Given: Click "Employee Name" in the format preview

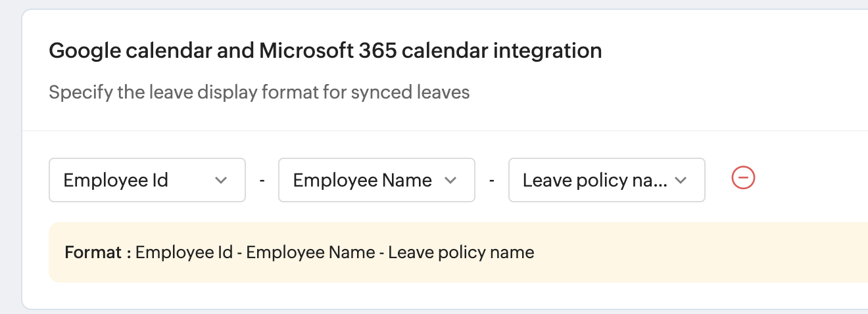Looking at the screenshot, I should [x=312, y=252].
